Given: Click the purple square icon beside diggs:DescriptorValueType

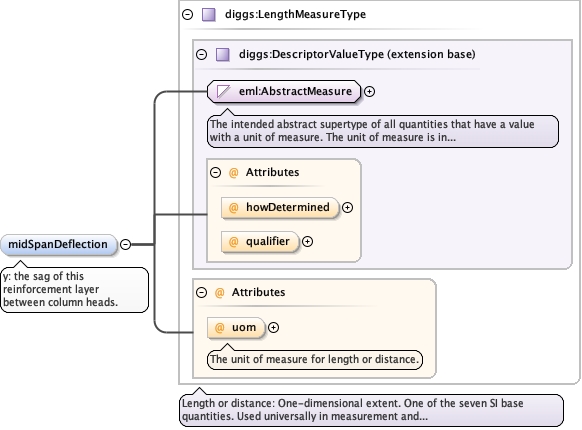Looking at the screenshot, I should tap(223, 55).
